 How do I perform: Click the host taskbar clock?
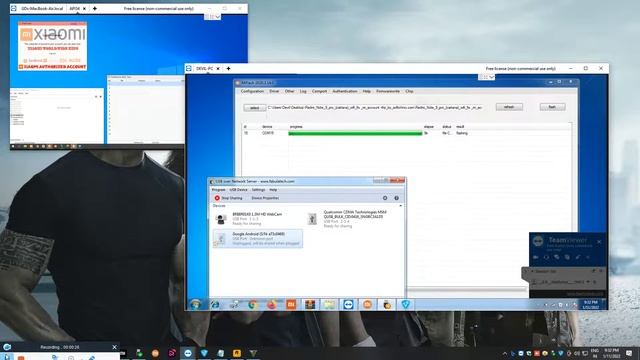pos(611,353)
